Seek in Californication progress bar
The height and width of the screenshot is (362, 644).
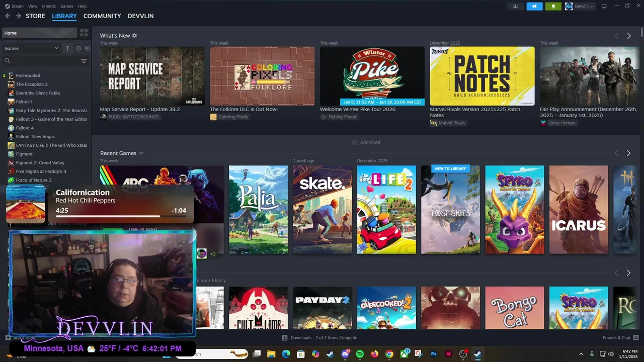pos(121,217)
